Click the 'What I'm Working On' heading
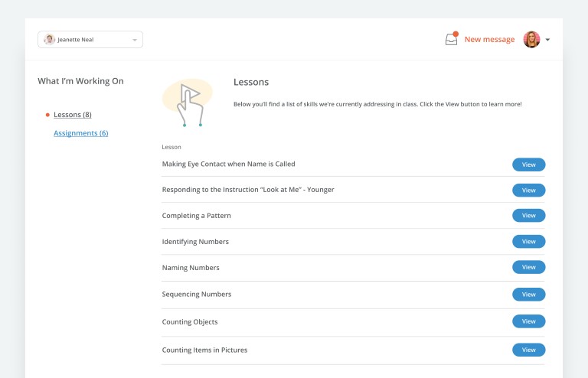This screenshot has width=588, height=378. [80, 81]
